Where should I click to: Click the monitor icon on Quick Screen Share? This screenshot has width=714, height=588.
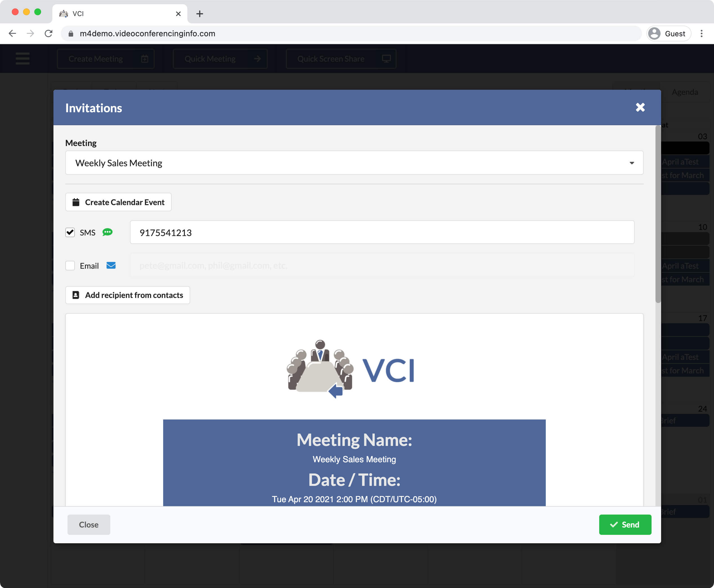[386, 59]
